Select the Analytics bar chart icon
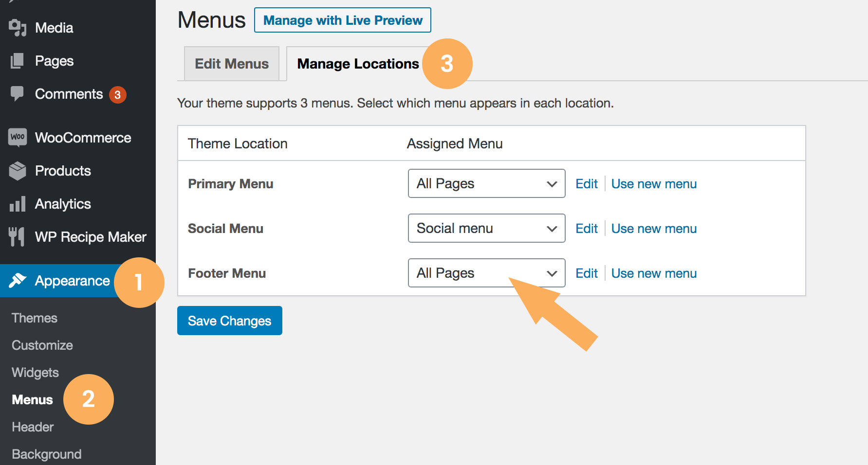868x465 pixels. tap(18, 204)
